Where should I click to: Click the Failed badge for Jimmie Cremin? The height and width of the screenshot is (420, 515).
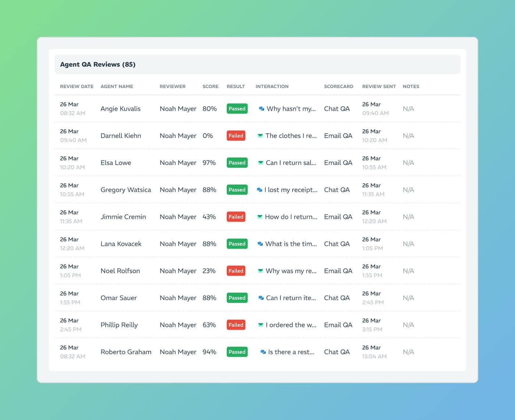[x=236, y=217]
